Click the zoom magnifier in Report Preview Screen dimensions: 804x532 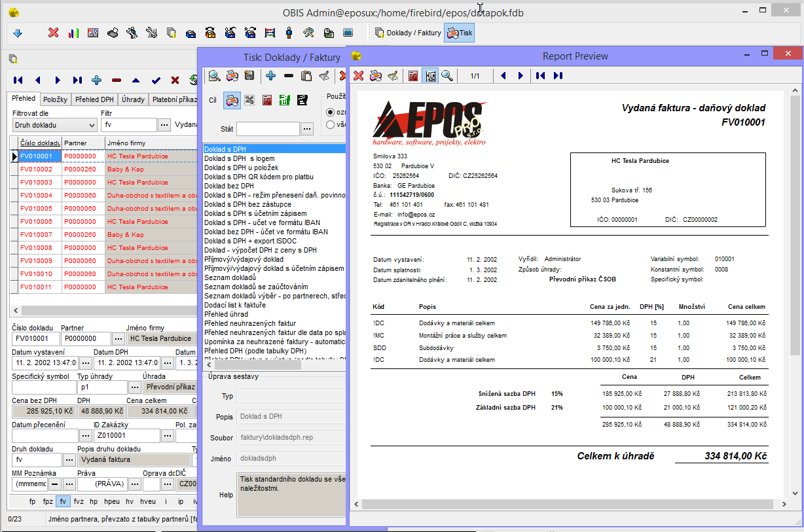[x=447, y=76]
